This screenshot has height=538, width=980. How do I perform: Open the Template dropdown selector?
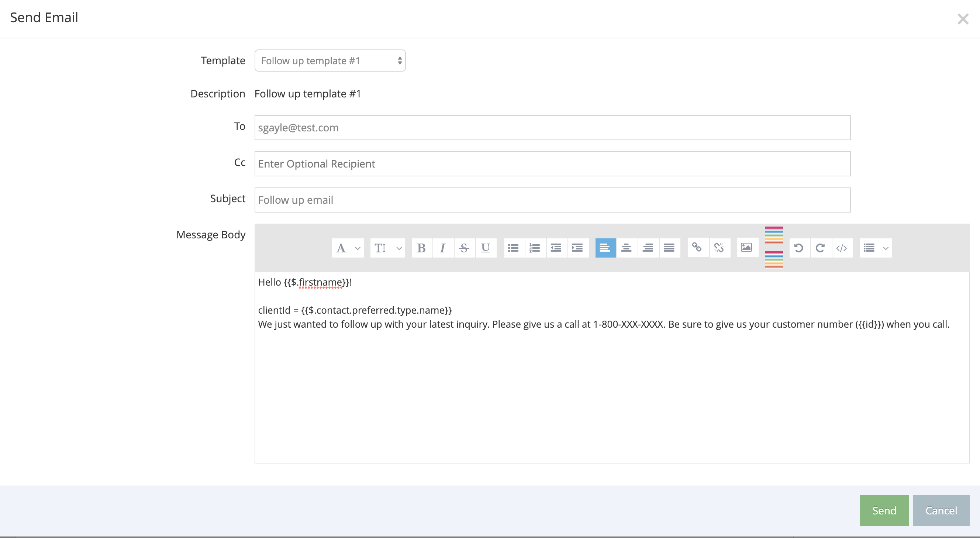coord(330,61)
